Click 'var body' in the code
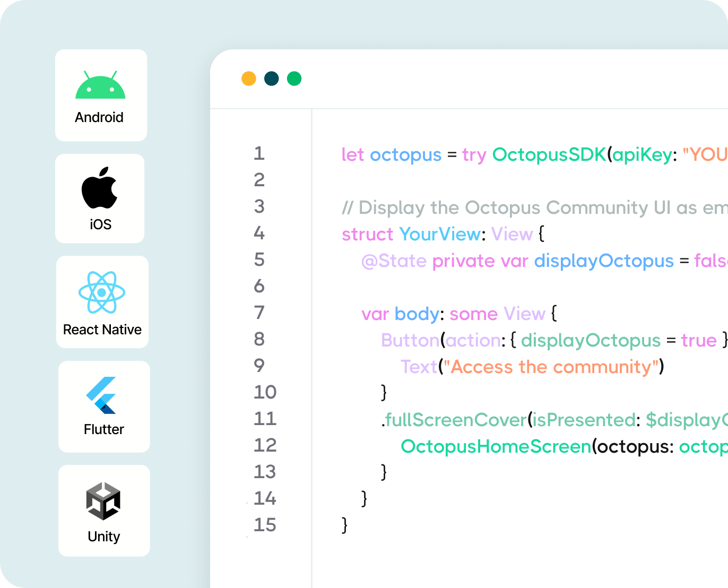Image resolution: width=728 pixels, height=588 pixels. pyautogui.click(x=400, y=314)
